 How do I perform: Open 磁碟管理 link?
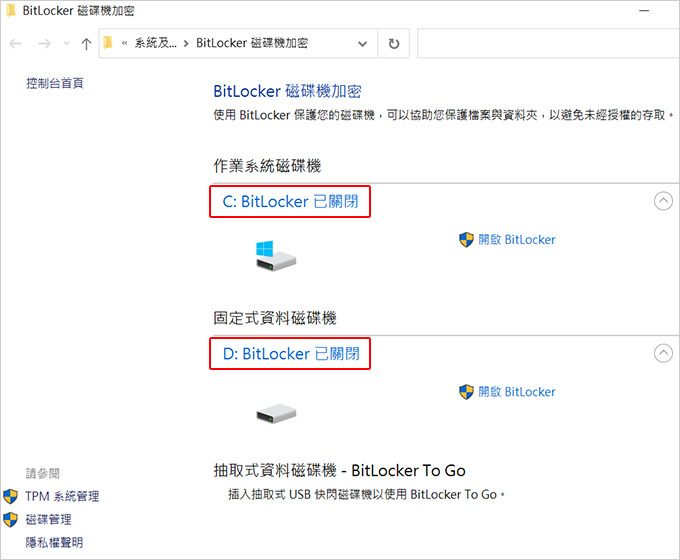[48, 519]
